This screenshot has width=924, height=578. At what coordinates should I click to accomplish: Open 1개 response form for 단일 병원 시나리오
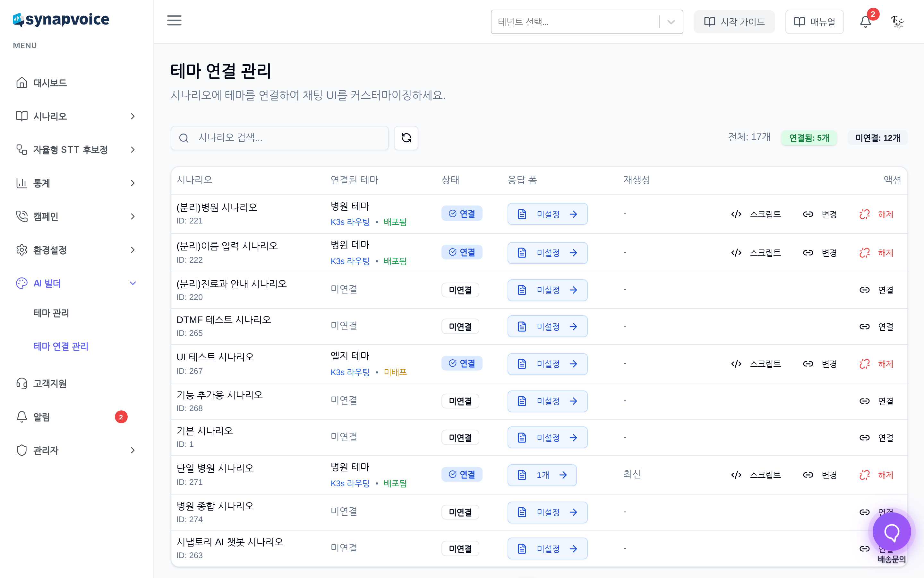pos(542,475)
